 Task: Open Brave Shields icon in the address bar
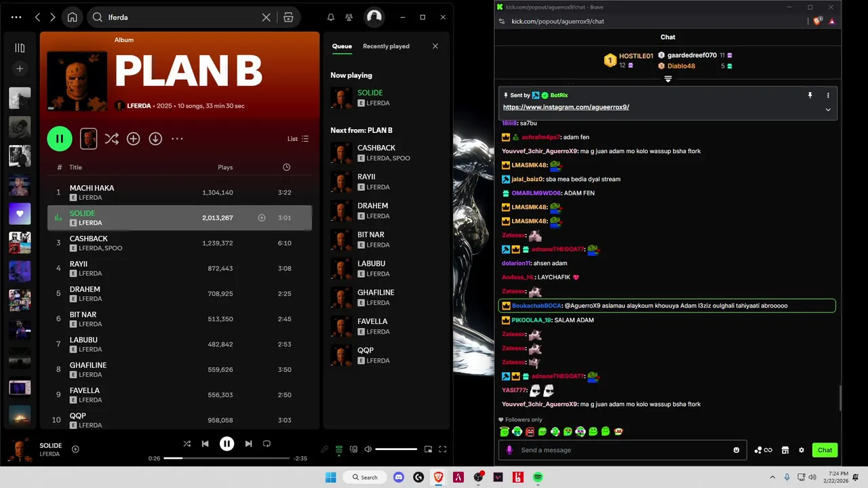point(817,21)
